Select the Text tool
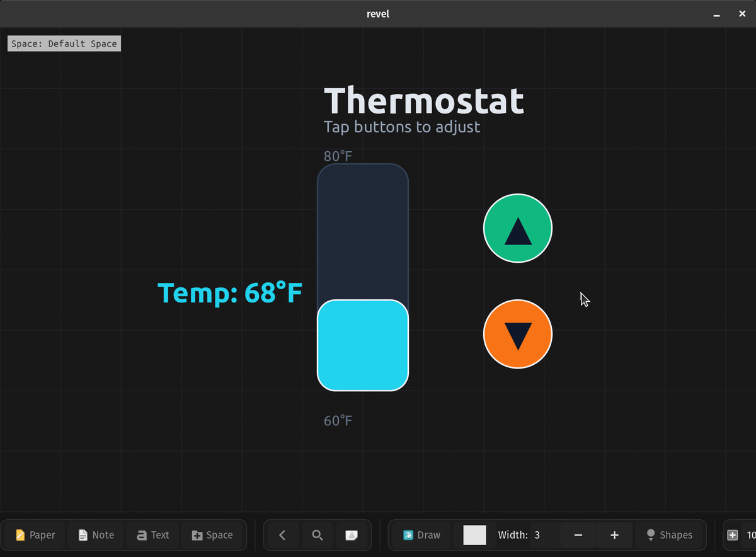Viewport: 756px width, 557px height. click(152, 535)
